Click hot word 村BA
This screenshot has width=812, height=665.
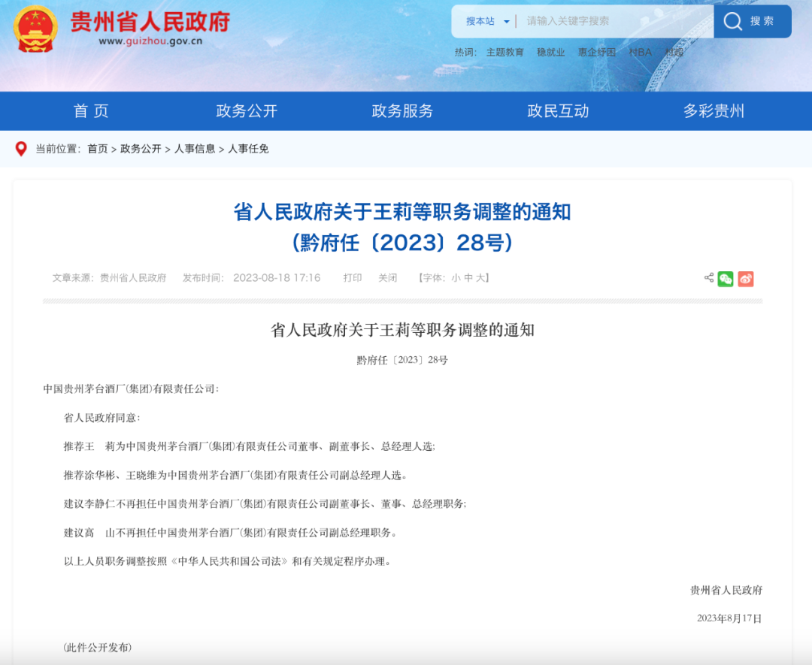[x=640, y=53]
